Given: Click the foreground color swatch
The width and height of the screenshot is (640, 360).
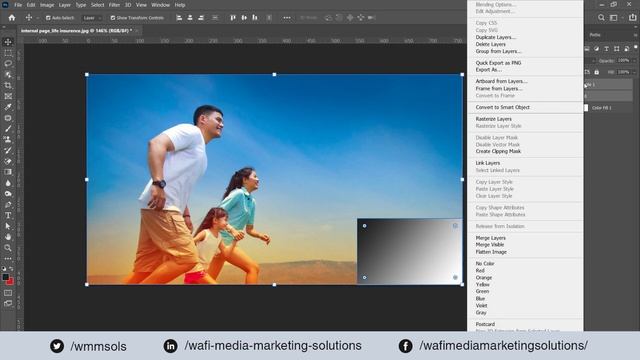Looking at the screenshot, I should click(x=6, y=277).
